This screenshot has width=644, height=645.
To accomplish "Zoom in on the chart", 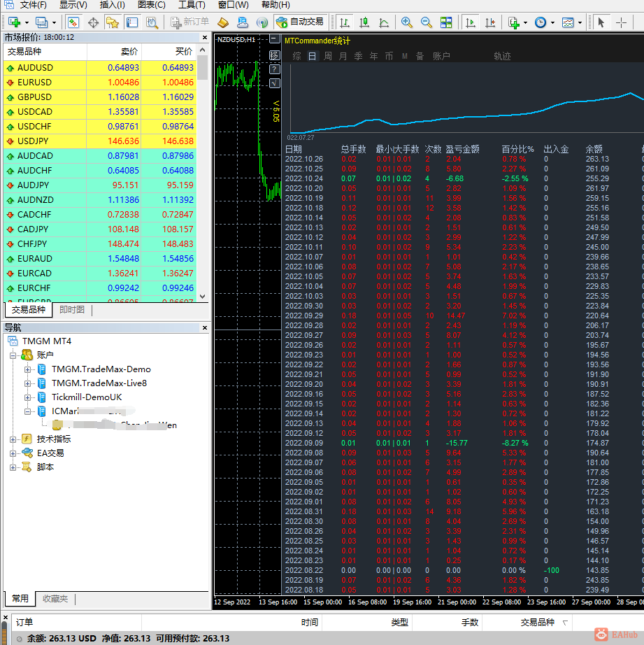I will (x=406, y=22).
